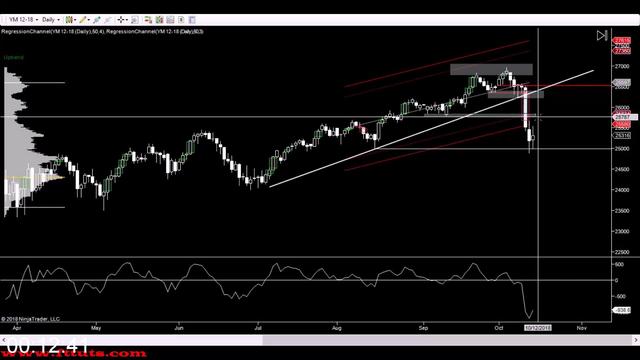Click the Apr time axis label
This screenshot has width=640, height=360.
(16, 328)
